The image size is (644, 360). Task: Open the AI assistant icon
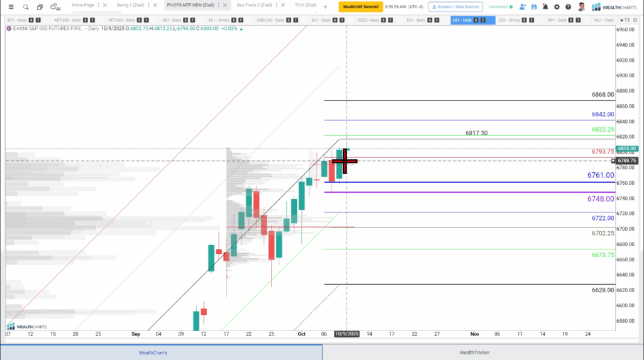[x=55, y=7]
